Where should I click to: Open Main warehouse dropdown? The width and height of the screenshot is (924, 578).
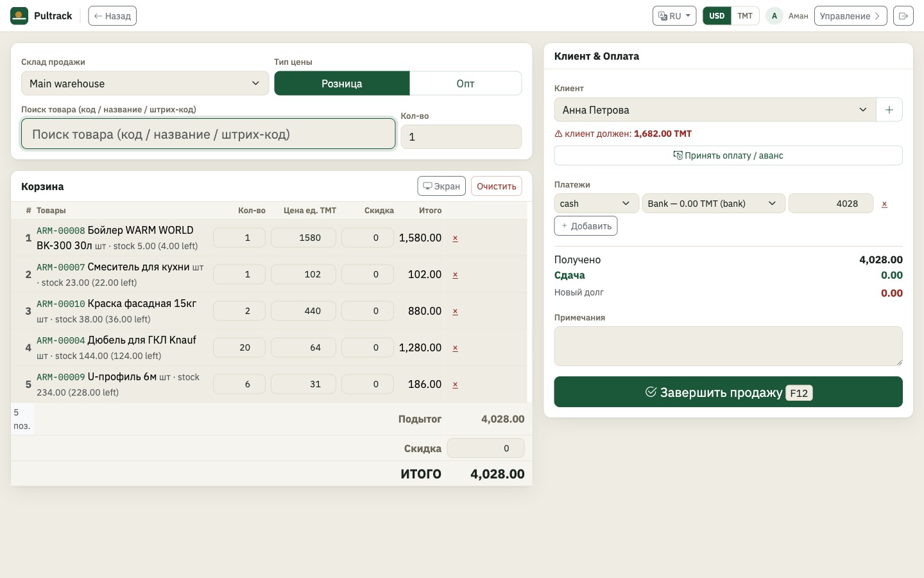(x=145, y=83)
